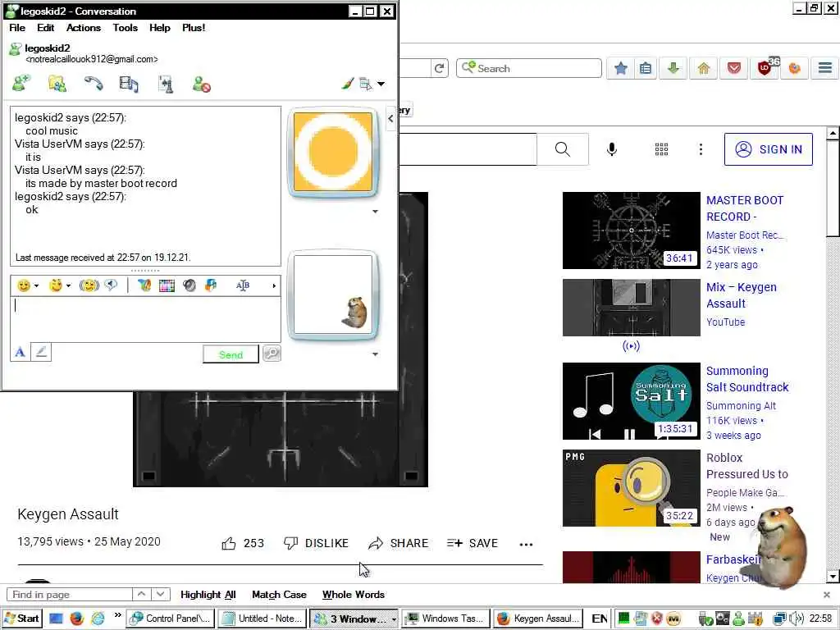The width and height of the screenshot is (840, 630).
Task: Click the AB text formatting icon
Action: pyautogui.click(x=243, y=285)
